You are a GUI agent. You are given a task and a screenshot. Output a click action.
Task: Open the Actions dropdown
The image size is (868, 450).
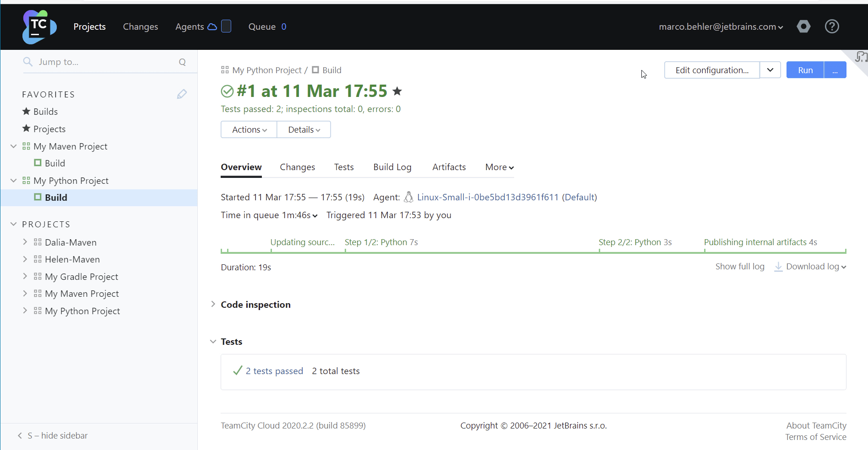[x=249, y=130]
